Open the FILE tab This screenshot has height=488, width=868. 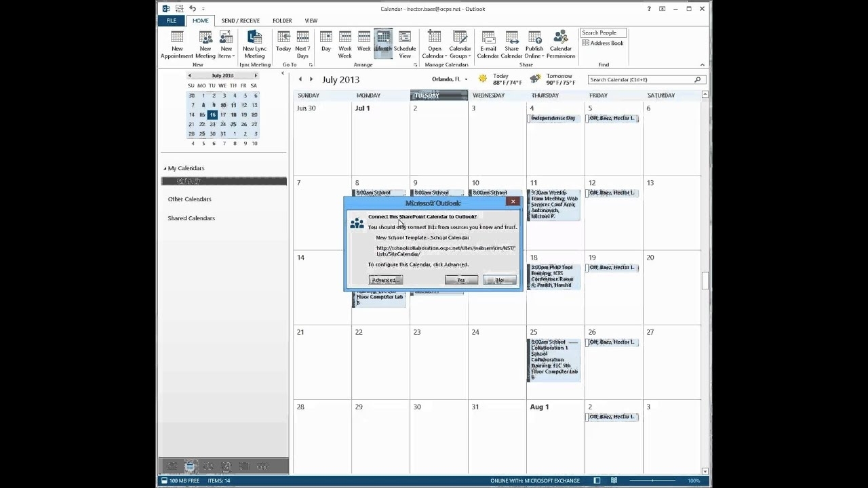click(x=172, y=21)
